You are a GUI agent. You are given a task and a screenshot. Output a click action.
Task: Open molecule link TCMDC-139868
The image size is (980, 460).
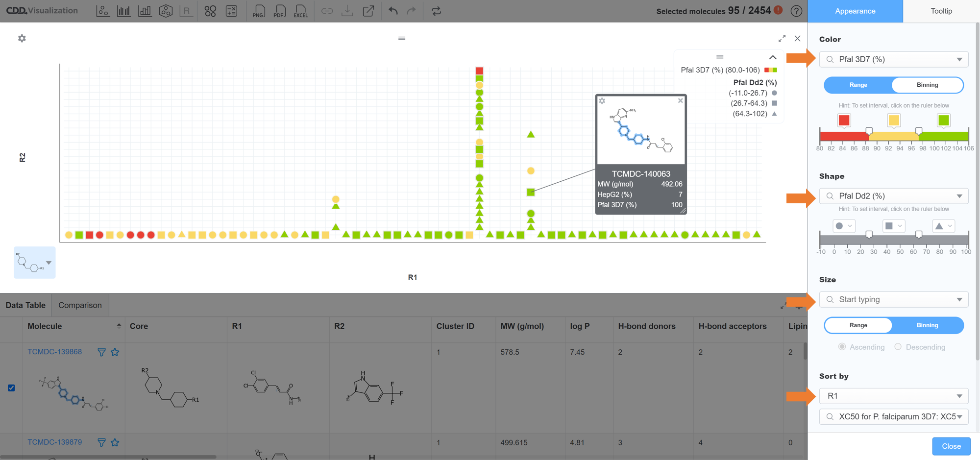coord(54,352)
